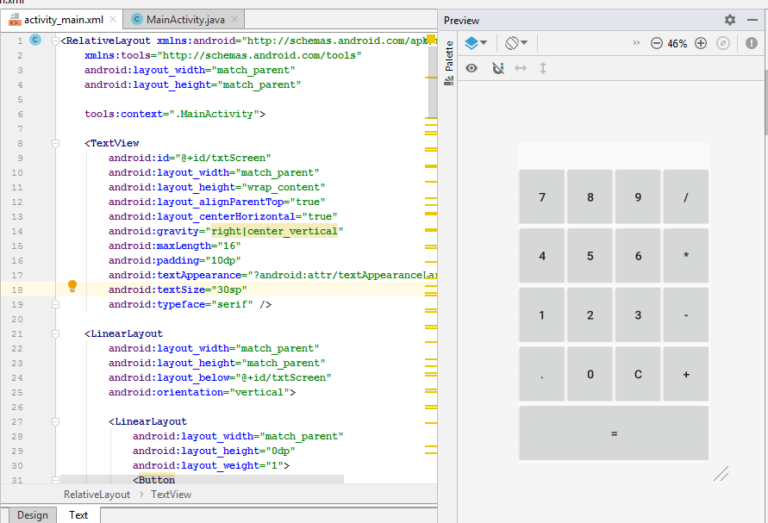The width and height of the screenshot is (768, 523).
Task: Click the zoom to fit screen icon
Action: coord(723,43)
